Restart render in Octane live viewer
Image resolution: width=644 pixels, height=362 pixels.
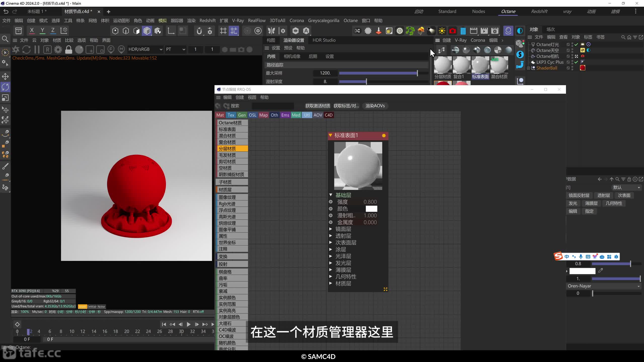point(26,50)
